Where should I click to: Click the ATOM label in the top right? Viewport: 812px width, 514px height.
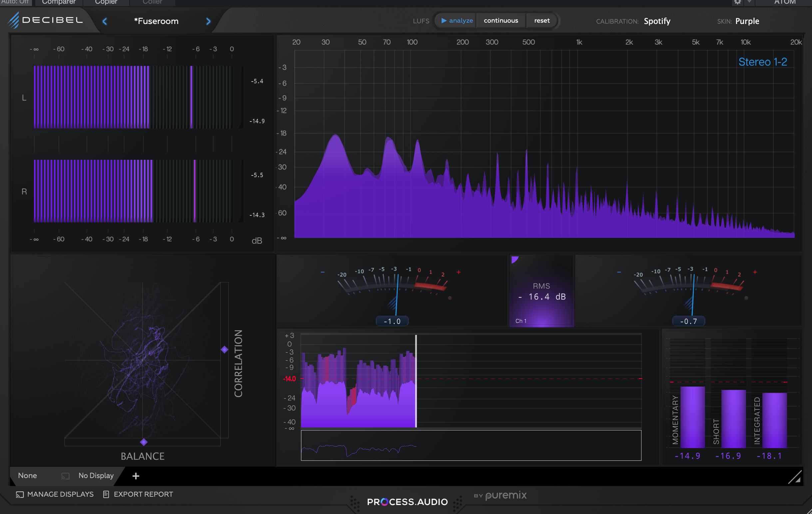pos(785,2)
